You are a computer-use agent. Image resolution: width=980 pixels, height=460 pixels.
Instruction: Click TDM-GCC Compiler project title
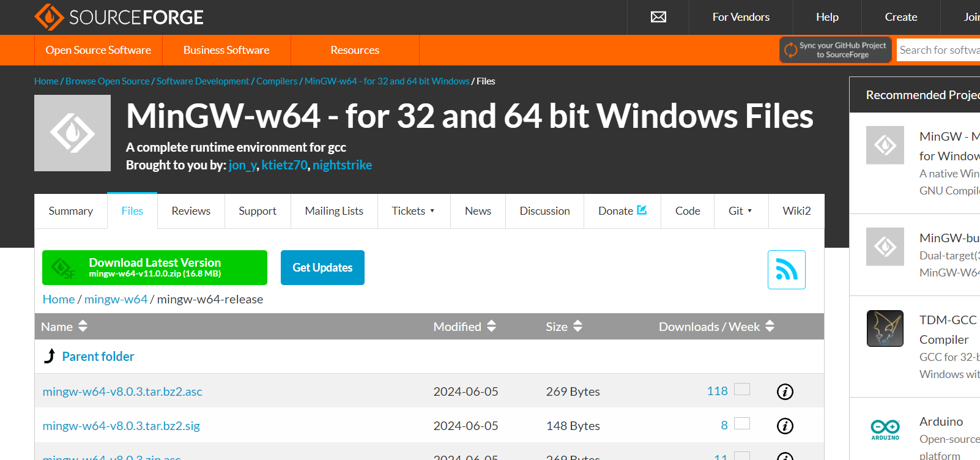pos(948,330)
